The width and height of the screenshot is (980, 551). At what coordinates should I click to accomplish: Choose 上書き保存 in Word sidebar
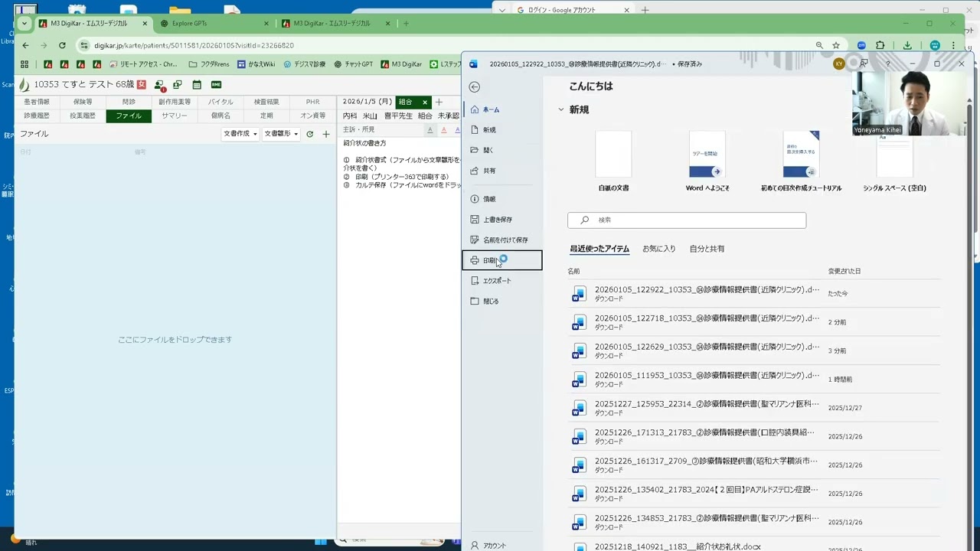(x=502, y=220)
